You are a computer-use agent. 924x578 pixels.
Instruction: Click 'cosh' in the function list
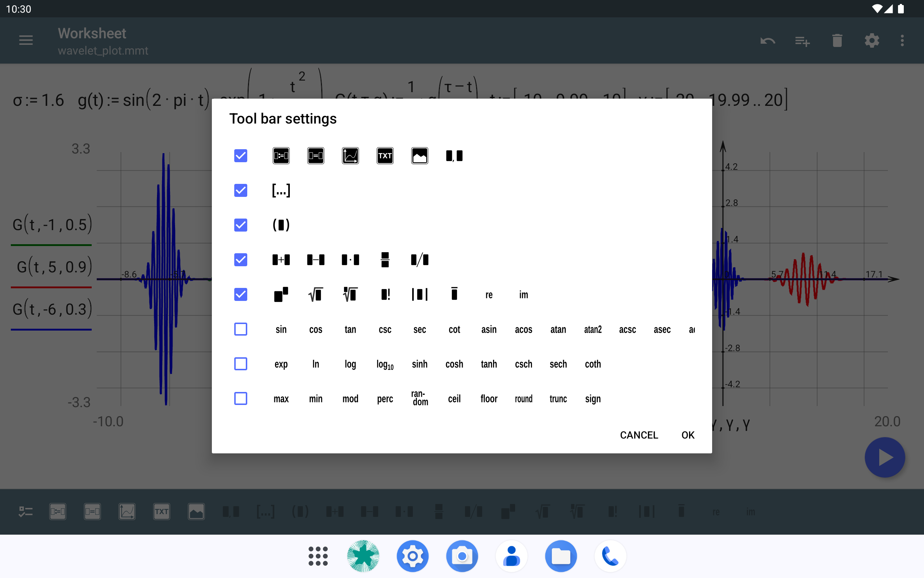pyautogui.click(x=454, y=364)
